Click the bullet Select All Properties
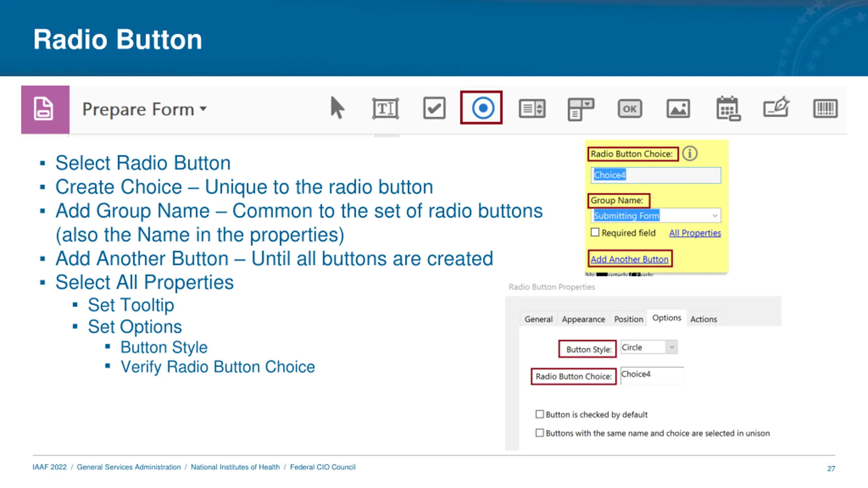Image resolution: width=868 pixels, height=488 pixels. tap(144, 282)
